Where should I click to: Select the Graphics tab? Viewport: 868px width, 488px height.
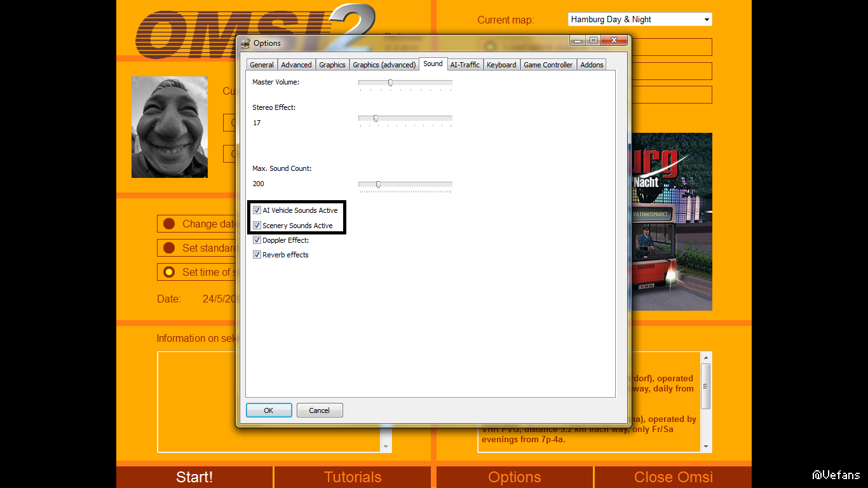click(x=332, y=65)
